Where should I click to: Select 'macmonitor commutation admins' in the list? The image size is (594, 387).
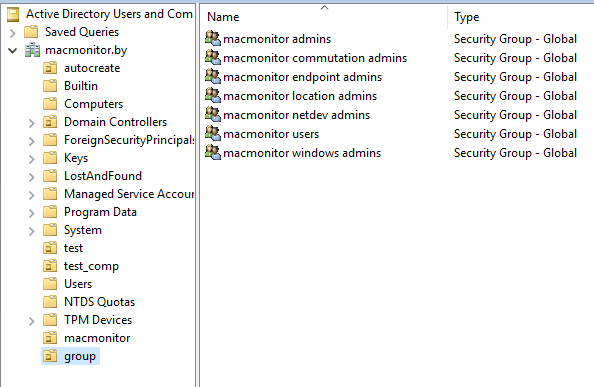coord(315,58)
